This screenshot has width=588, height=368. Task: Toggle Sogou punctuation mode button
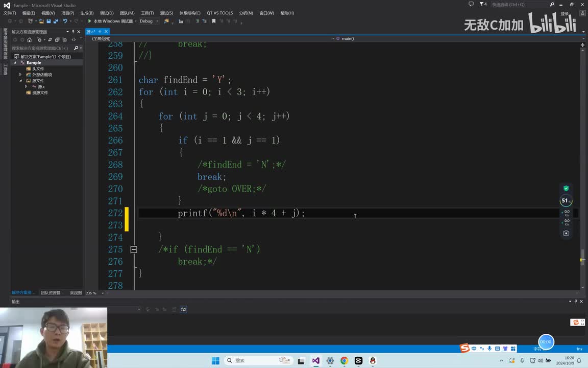(482, 349)
